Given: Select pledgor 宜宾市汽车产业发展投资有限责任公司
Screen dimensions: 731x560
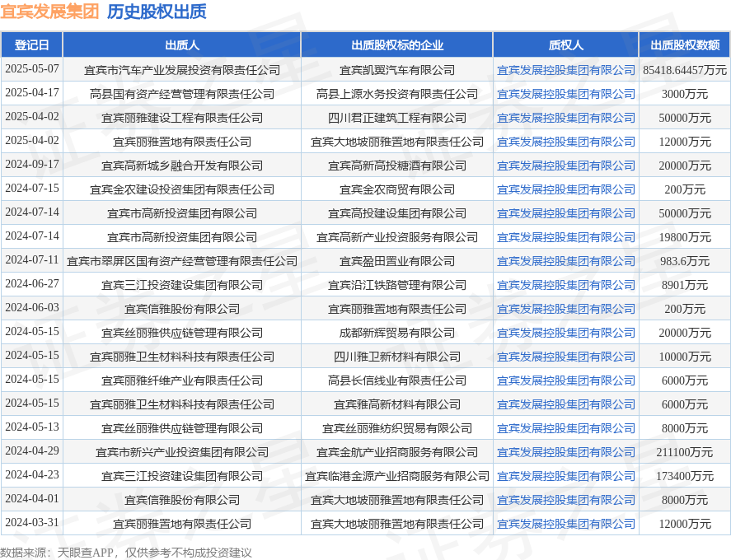Looking at the screenshot, I should click(x=182, y=70).
